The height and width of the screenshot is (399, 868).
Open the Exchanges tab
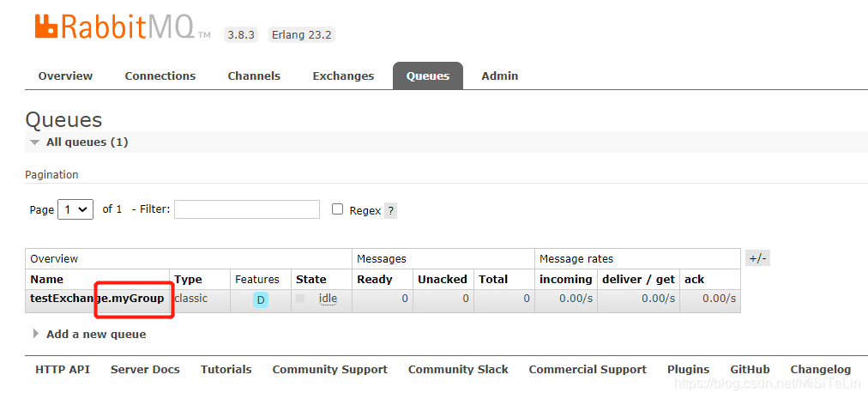[x=343, y=76]
